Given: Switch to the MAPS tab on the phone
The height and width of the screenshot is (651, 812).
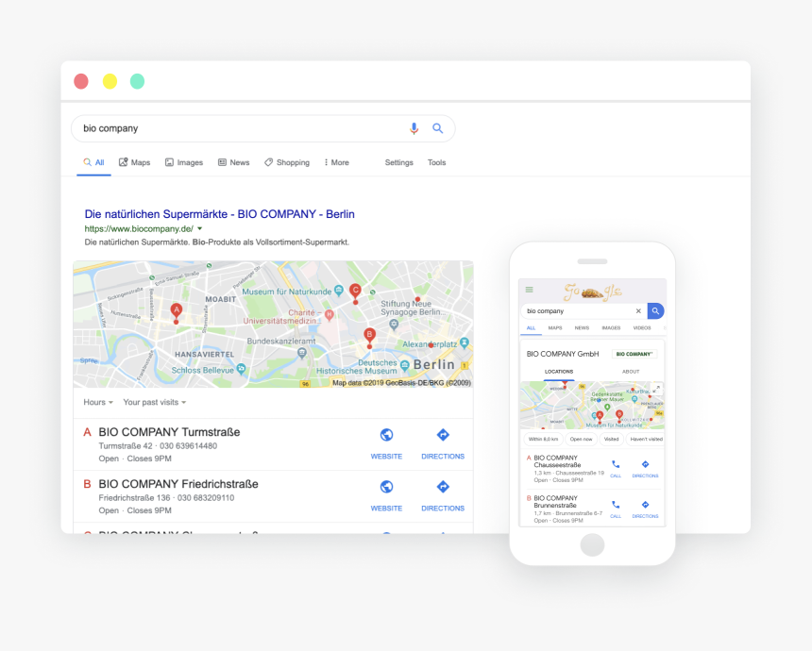Looking at the screenshot, I should 555,328.
